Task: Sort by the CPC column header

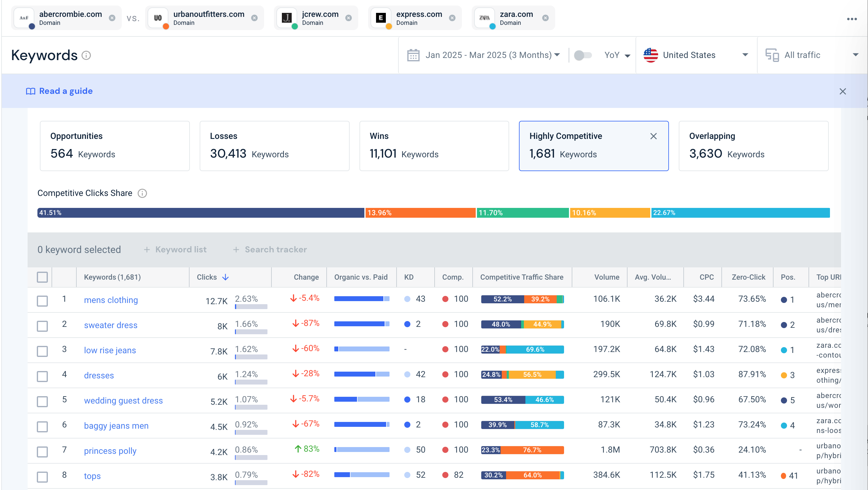Action: [x=707, y=277]
